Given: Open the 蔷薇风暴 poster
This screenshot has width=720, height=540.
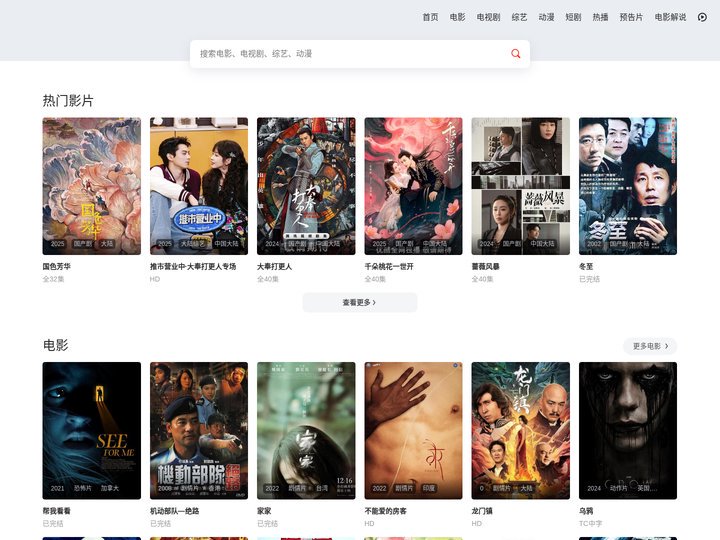Looking at the screenshot, I should 521,186.
